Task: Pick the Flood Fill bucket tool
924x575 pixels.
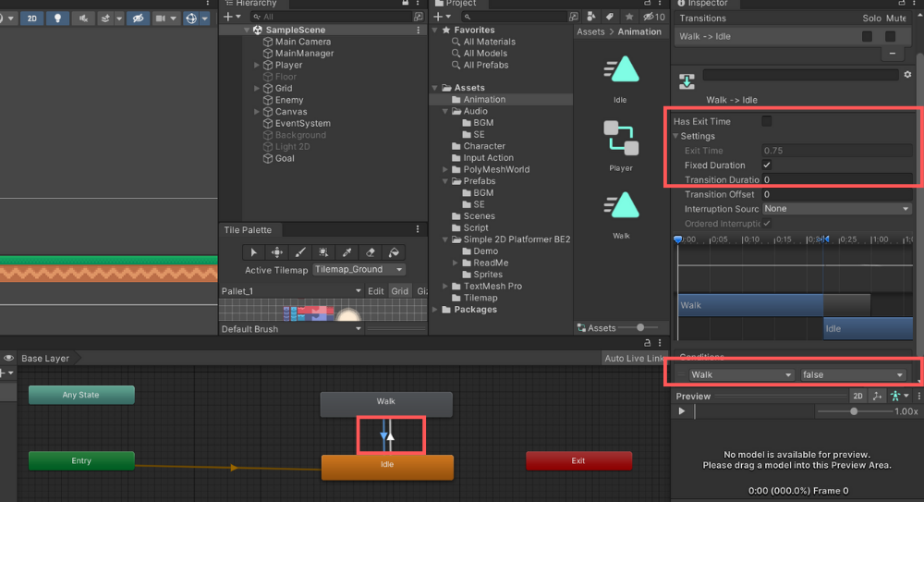Action: [394, 252]
